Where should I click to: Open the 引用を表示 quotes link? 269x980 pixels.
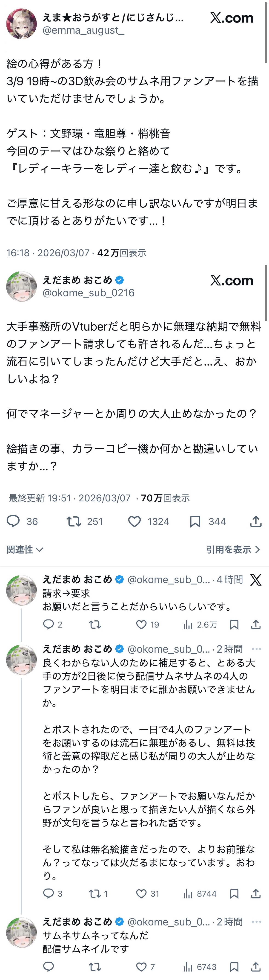point(233,549)
